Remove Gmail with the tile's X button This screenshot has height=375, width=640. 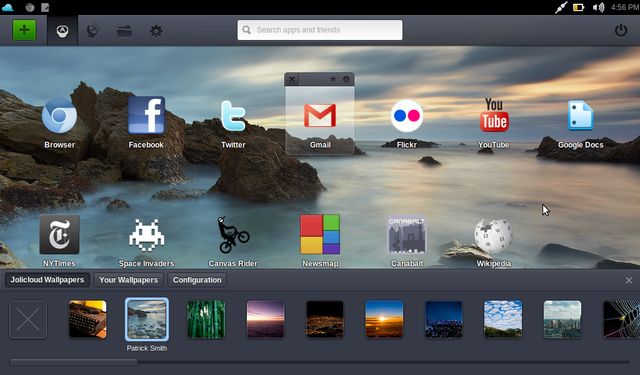point(291,79)
